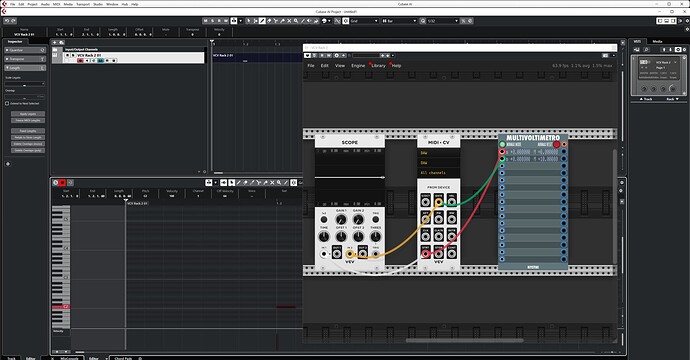Open the 1/32 quantize preset dropdown

coord(443,21)
